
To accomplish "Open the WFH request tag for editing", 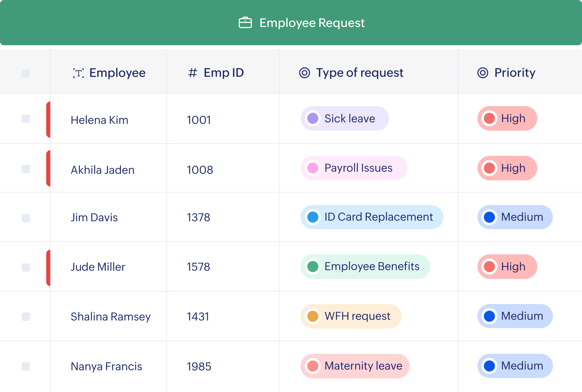I will [x=351, y=316].
